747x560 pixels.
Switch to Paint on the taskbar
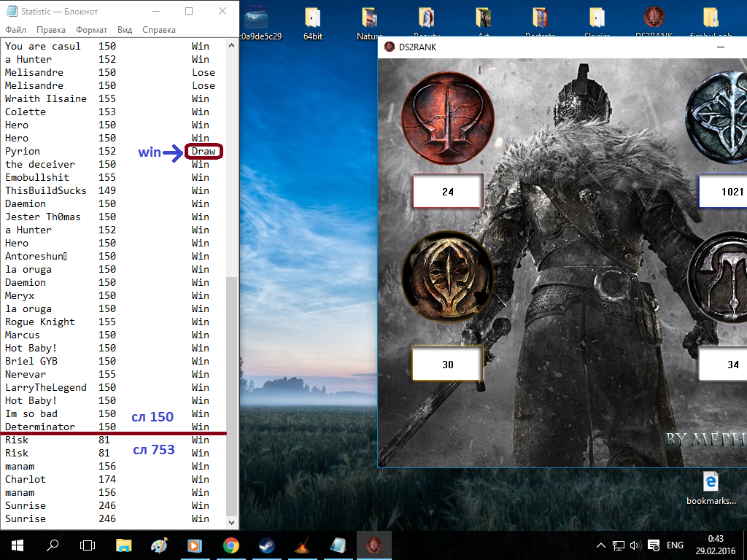coord(159,545)
